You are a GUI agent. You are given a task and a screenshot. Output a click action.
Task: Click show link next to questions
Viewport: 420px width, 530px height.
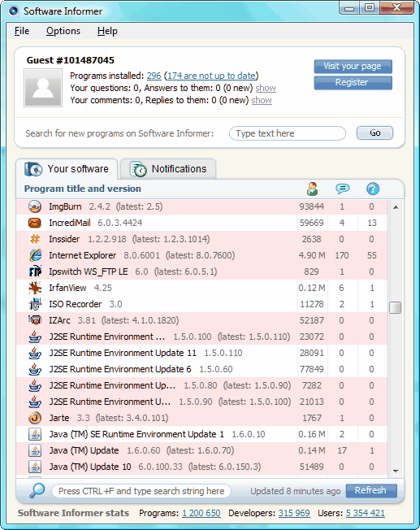(x=266, y=88)
